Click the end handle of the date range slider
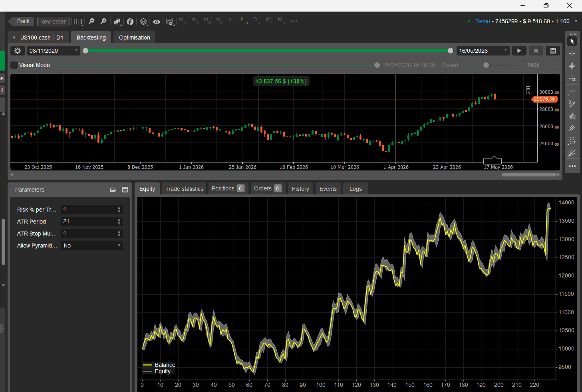Image resolution: width=582 pixels, height=392 pixels. pos(451,51)
